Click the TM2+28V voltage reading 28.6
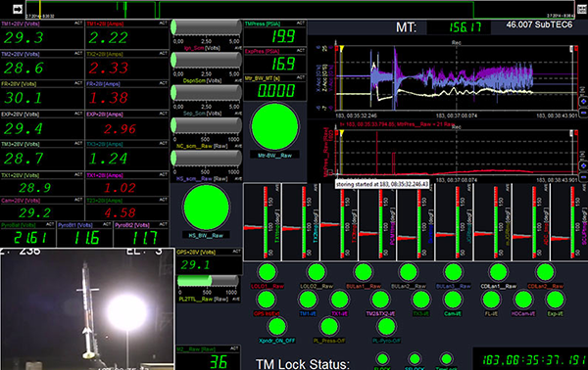588x370 pixels. point(24,68)
